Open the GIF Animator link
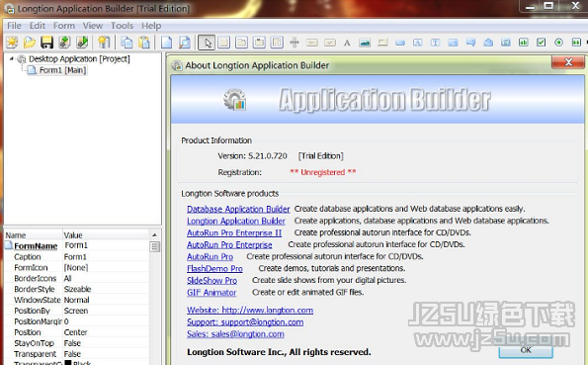 (x=211, y=293)
